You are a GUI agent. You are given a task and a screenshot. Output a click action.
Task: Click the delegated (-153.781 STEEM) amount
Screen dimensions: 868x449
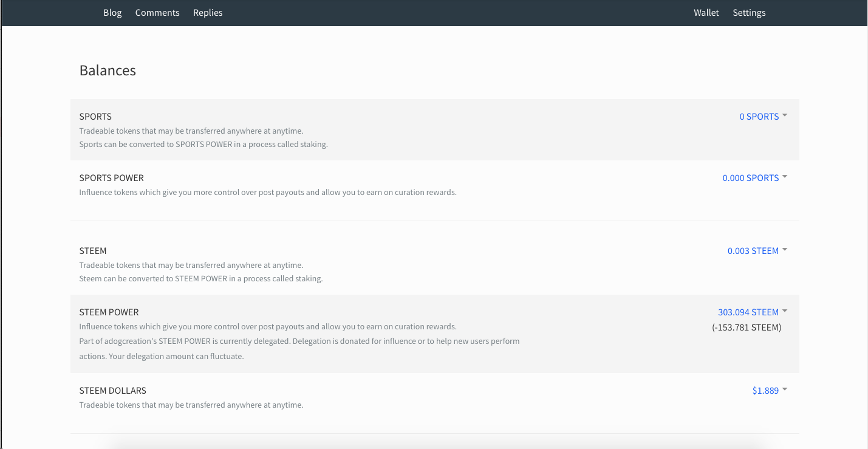(x=747, y=327)
